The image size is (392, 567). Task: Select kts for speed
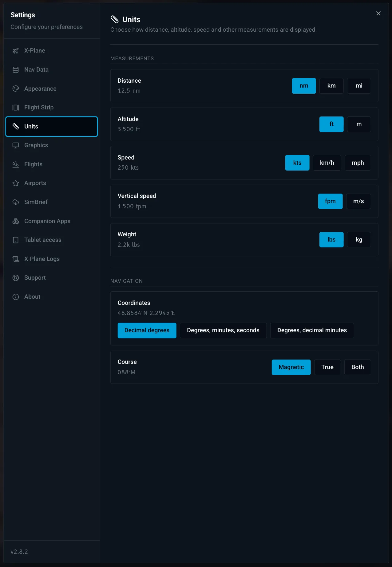tap(297, 163)
